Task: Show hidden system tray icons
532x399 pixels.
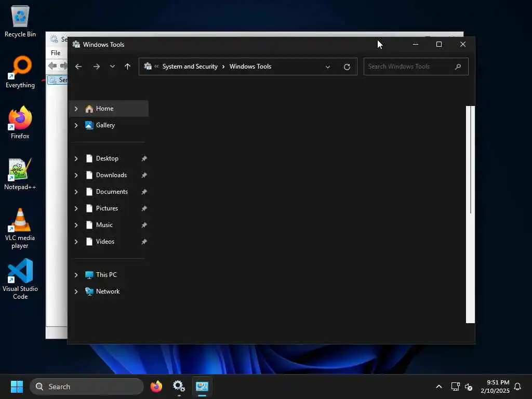Action: (438, 387)
